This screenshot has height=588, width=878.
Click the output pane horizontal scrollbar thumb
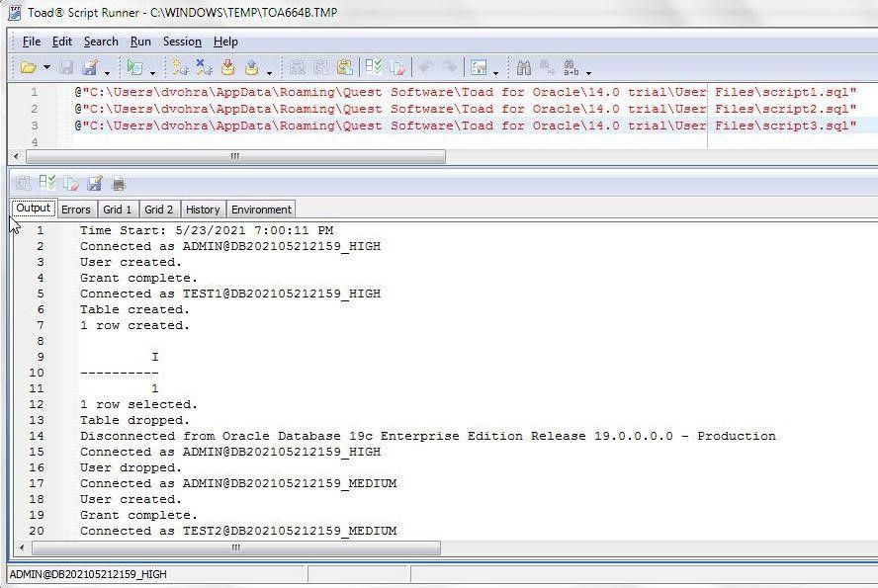coord(235,547)
